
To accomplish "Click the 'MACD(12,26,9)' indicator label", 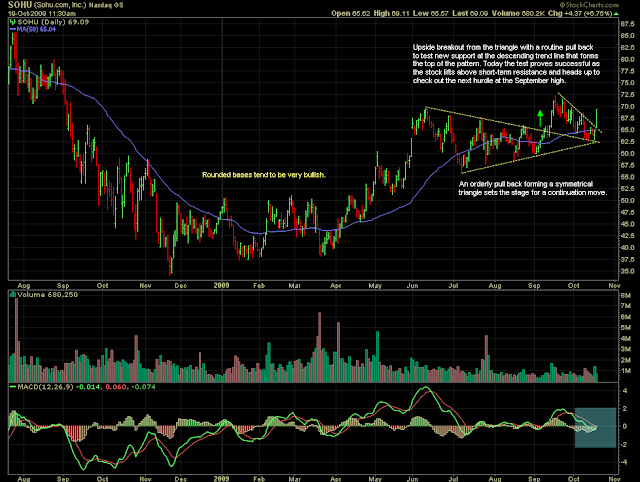I will pos(45,386).
